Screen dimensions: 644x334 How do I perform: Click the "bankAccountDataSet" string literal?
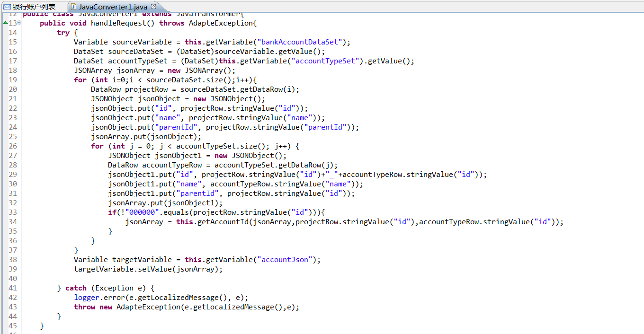click(x=299, y=42)
